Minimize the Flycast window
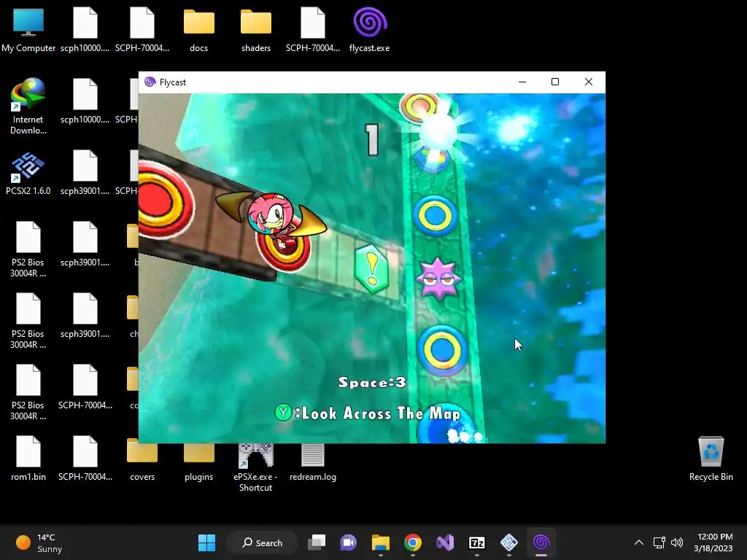Image resolution: width=747 pixels, height=560 pixels. (x=522, y=82)
